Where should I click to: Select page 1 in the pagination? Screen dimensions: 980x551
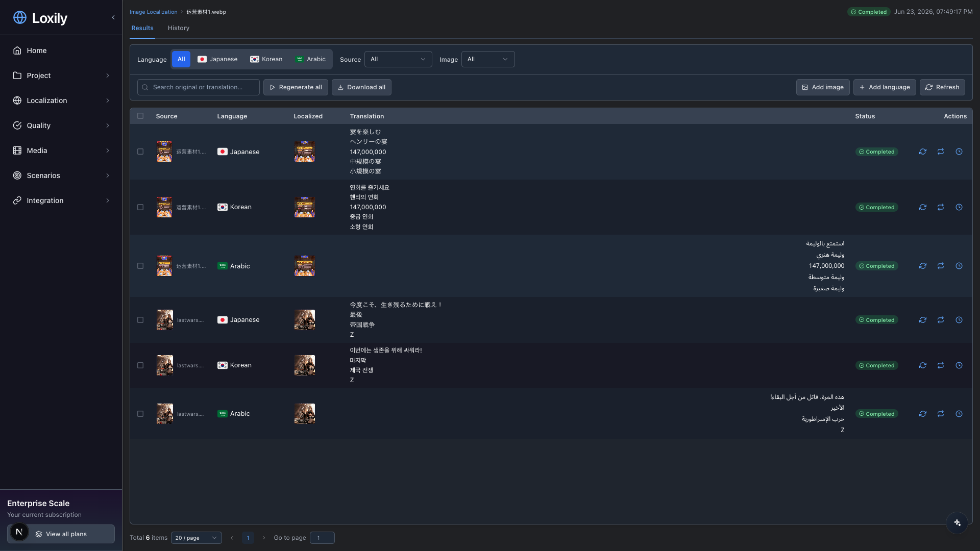[x=248, y=538]
